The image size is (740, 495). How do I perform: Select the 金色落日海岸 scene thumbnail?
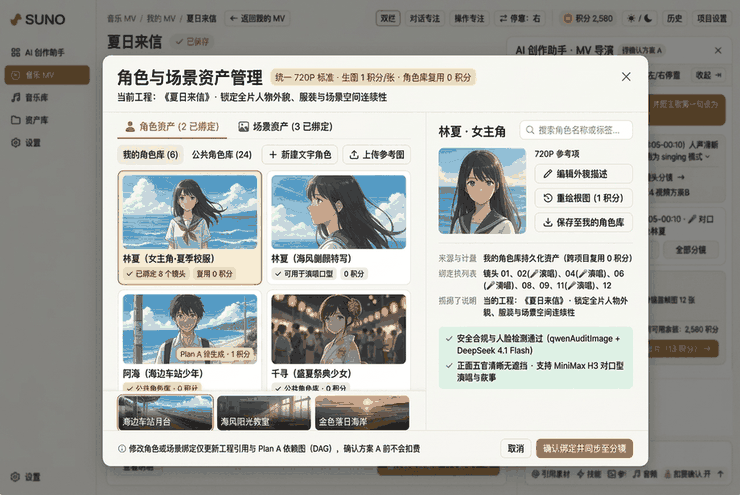pyautogui.click(x=362, y=413)
